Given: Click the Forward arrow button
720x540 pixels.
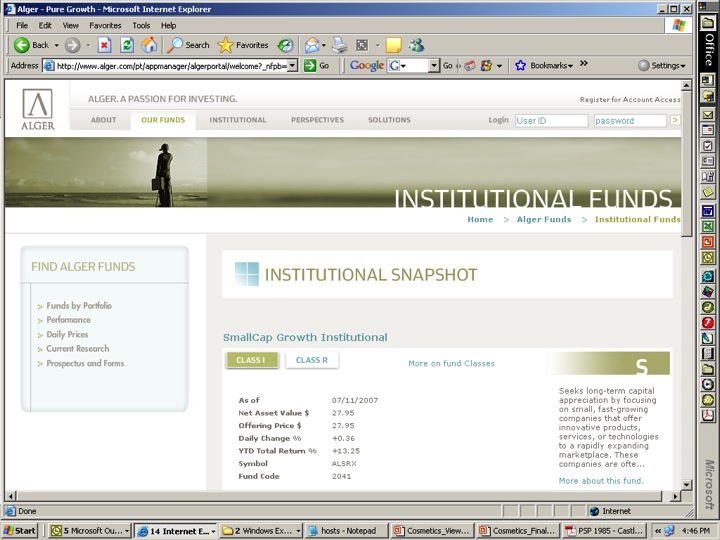Looking at the screenshot, I should coord(73,45).
